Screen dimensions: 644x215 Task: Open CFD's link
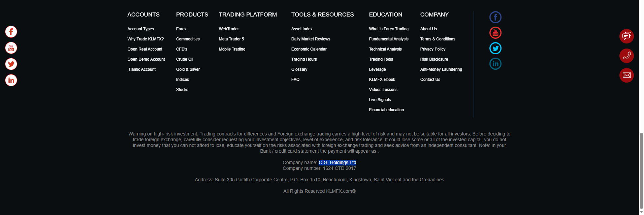[182, 49]
